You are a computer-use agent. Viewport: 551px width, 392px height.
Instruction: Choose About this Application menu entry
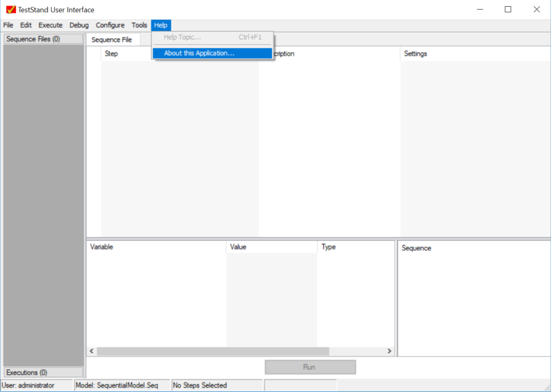pyautogui.click(x=212, y=53)
